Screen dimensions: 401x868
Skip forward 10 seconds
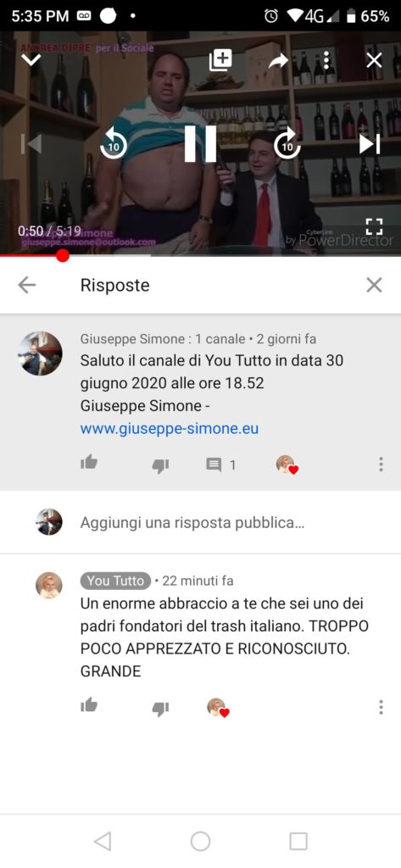(x=287, y=144)
